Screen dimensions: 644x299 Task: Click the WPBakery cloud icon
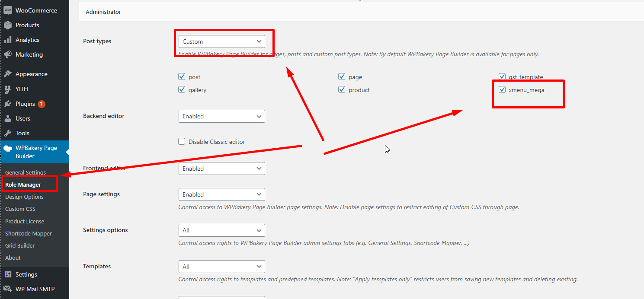tap(8, 148)
